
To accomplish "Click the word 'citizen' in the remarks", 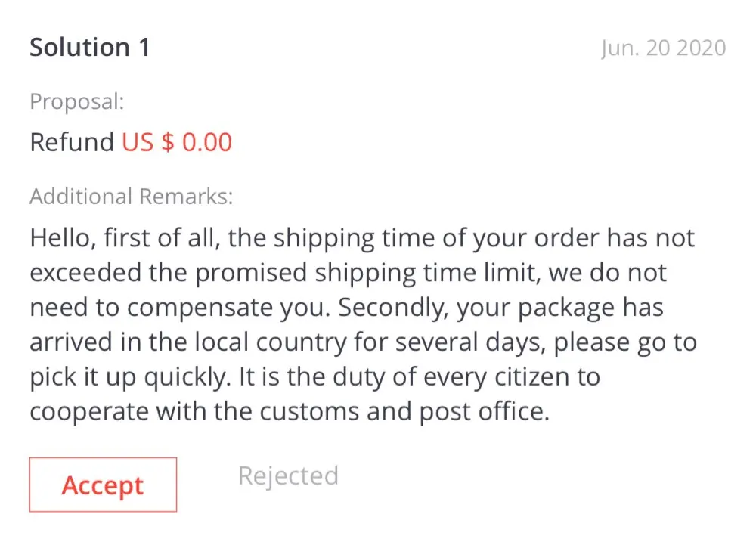I will coord(483,377).
